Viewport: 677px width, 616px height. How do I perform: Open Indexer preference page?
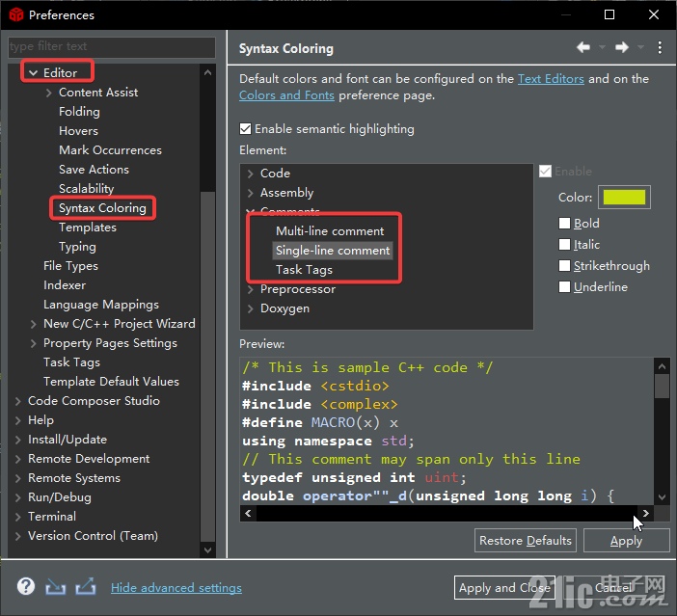[65, 285]
